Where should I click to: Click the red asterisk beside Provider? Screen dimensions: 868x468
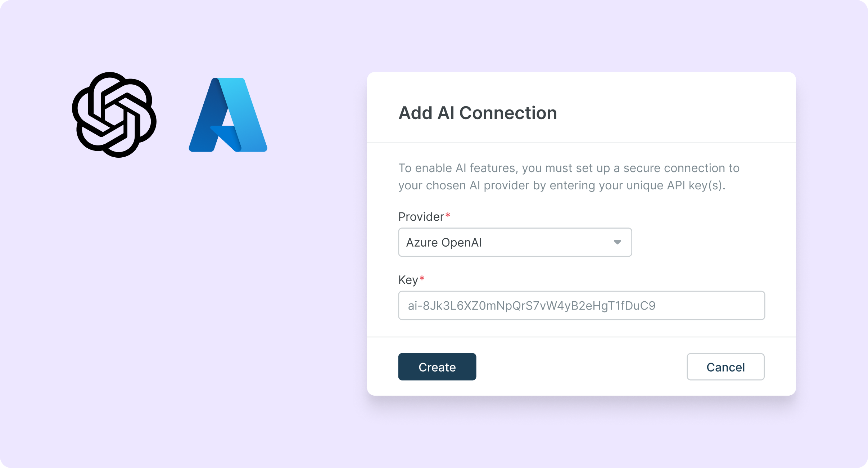[x=448, y=216]
